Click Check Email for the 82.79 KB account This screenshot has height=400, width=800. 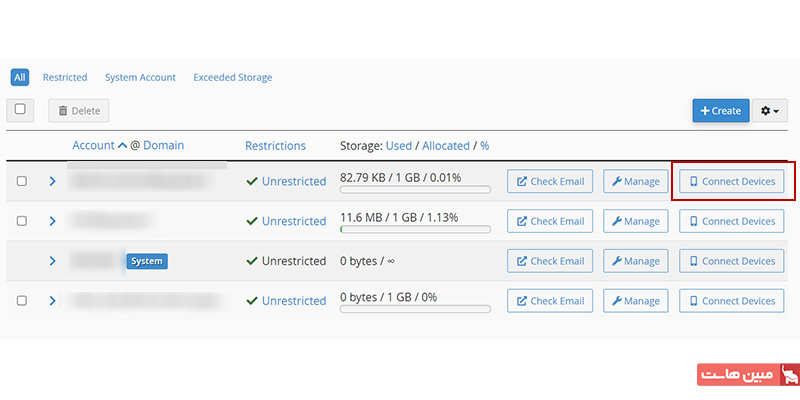click(x=550, y=181)
